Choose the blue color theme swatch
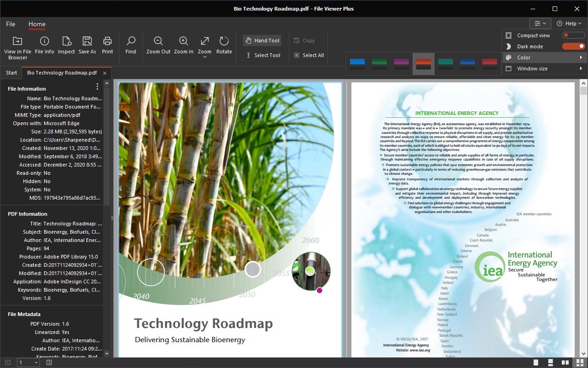Image resolution: width=588 pixels, height=368 pixels. pyautogui.click(x=357, y=63)
